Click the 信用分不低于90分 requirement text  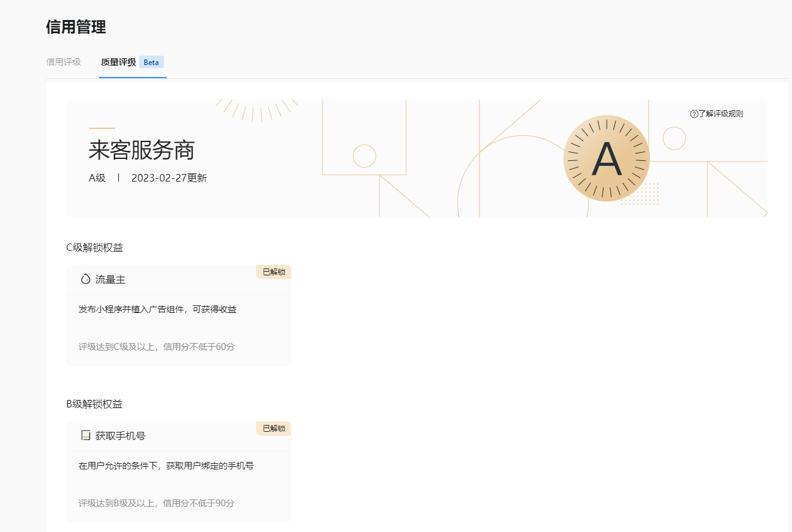[x=198, y=503]
